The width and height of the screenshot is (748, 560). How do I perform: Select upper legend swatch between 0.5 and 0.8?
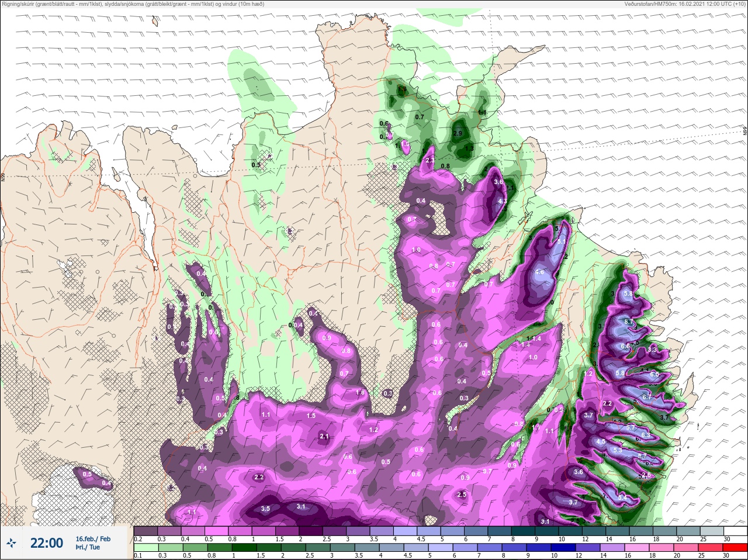[217, 531]
